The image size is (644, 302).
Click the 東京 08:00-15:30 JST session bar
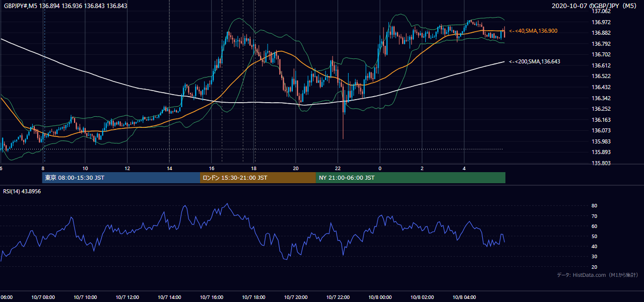point(121,178)
